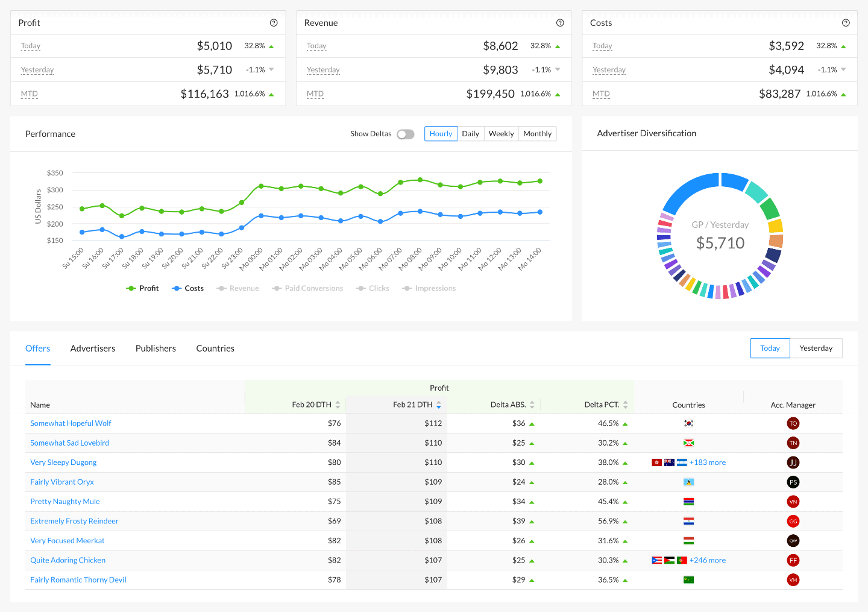Expand the +183 more countries list
The height and width of the screenshot is (612, 868).
click(x=708, y=462)
